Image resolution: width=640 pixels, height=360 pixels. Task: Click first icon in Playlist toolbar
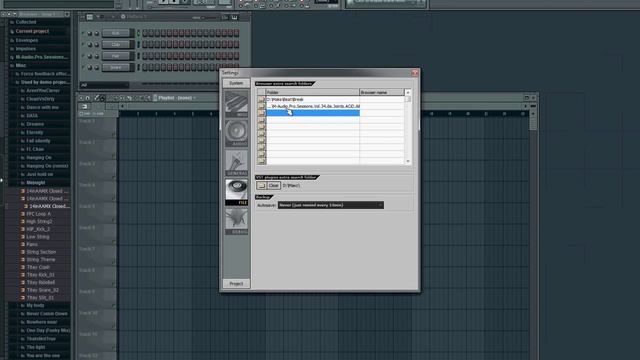pyautogui.click(x=81, y=98)
